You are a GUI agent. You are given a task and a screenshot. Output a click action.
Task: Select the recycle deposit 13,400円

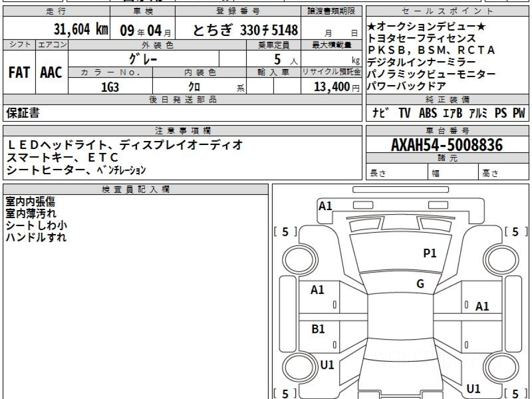point(337,87)
